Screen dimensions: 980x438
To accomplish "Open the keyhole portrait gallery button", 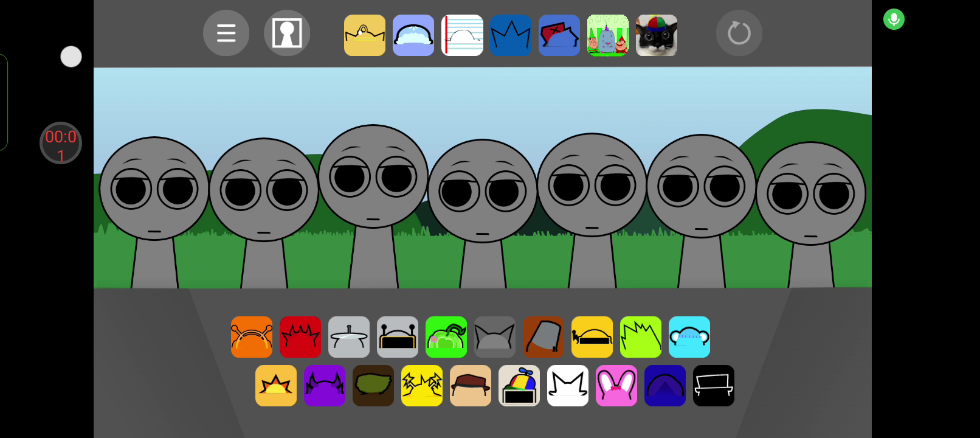I will (287, 33).
